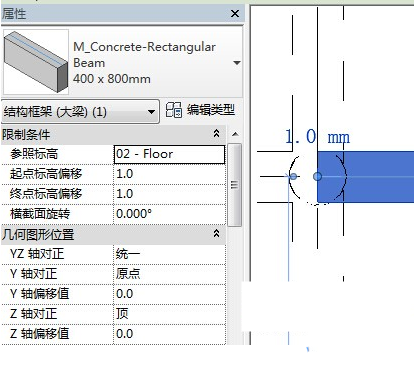Click the 横截面旋转 label
The image size is (420, 366).
click(40, 214)
